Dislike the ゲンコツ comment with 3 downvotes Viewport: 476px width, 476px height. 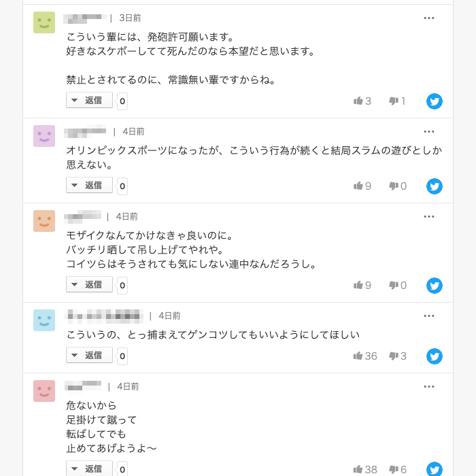393,356
